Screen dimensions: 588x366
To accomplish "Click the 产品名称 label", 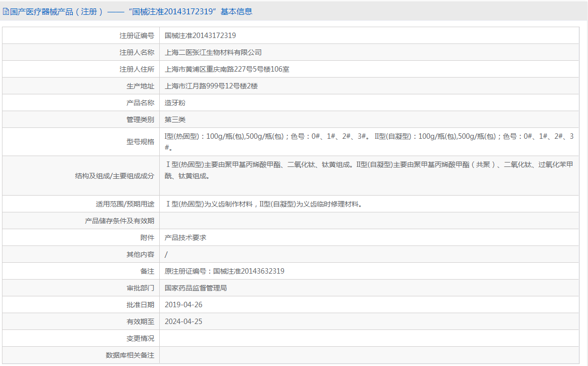I will point(140,103).
